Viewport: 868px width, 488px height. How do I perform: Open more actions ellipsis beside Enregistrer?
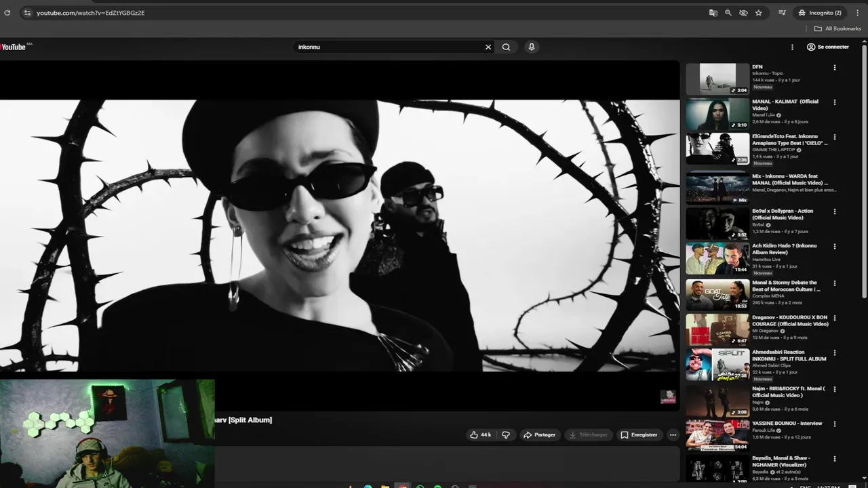673,434
